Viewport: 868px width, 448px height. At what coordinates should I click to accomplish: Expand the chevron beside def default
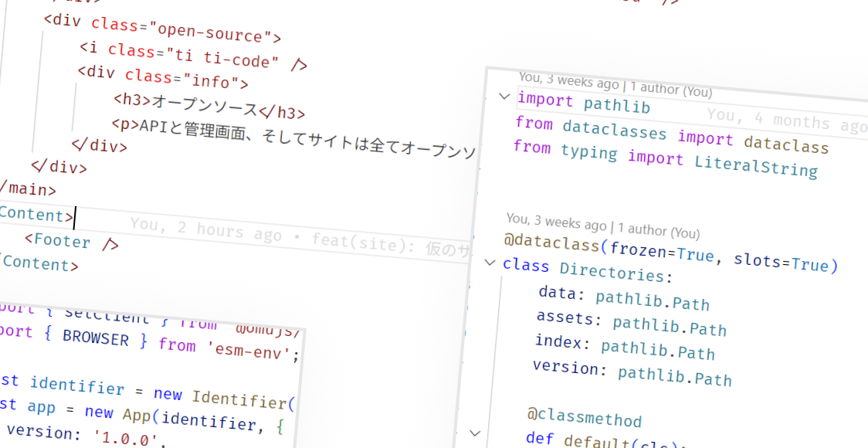pos(476,433)
